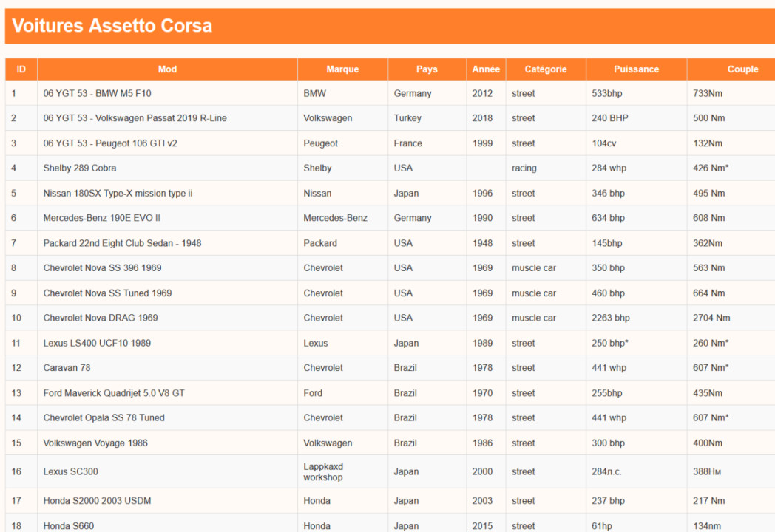
Task: Click the '460 bhp' power value
Action: point(608,293)
